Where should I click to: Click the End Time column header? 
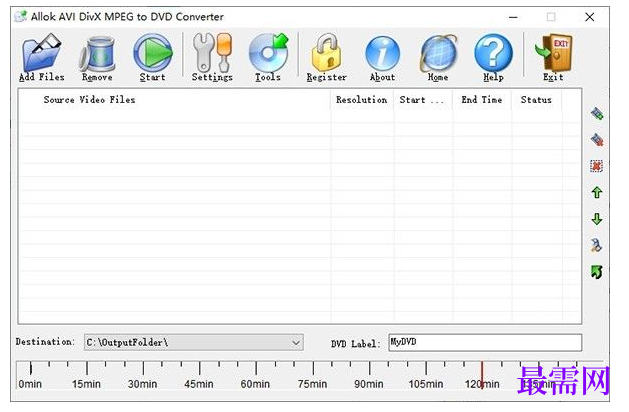tap(482, 100)
